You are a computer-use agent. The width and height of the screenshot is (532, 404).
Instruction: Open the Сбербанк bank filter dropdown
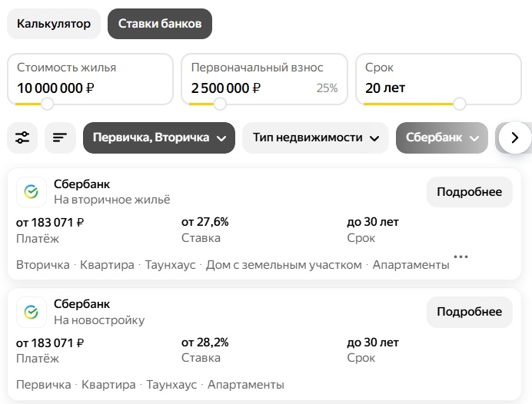tap(441, 138)
